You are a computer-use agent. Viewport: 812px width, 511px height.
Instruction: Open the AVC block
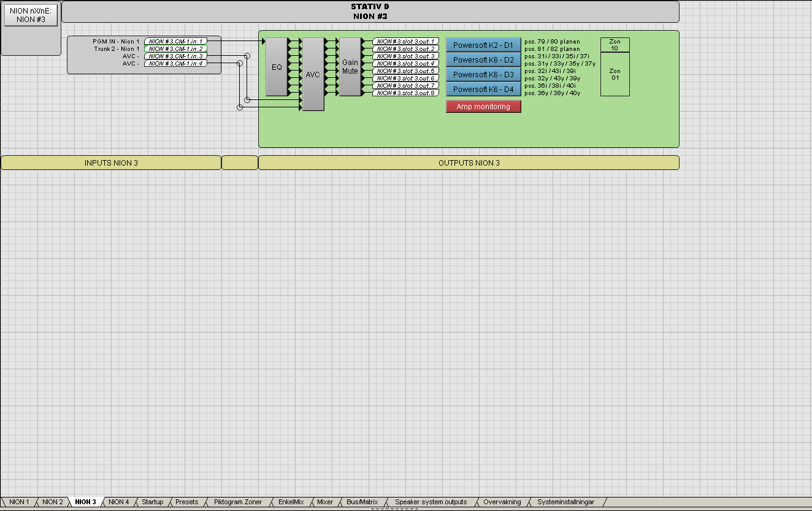click(x=313, y=74)
